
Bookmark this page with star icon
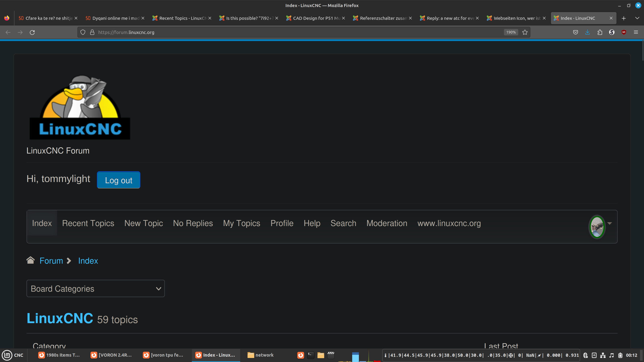tap(525, 32)
